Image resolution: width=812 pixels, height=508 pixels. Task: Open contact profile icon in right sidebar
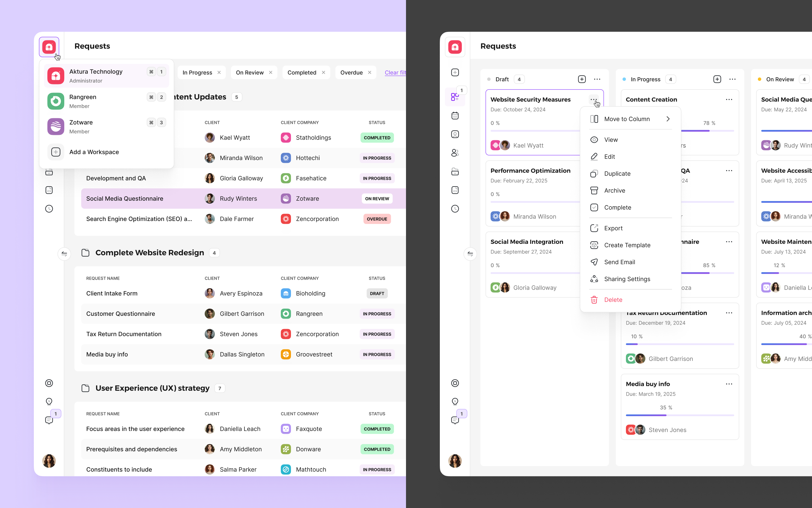tap(455, 134)
